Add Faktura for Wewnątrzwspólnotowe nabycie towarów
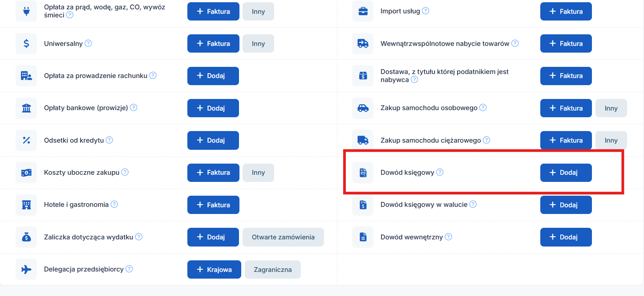The width and height of the screenshot is (644, 296). click(x=566, y=44)
